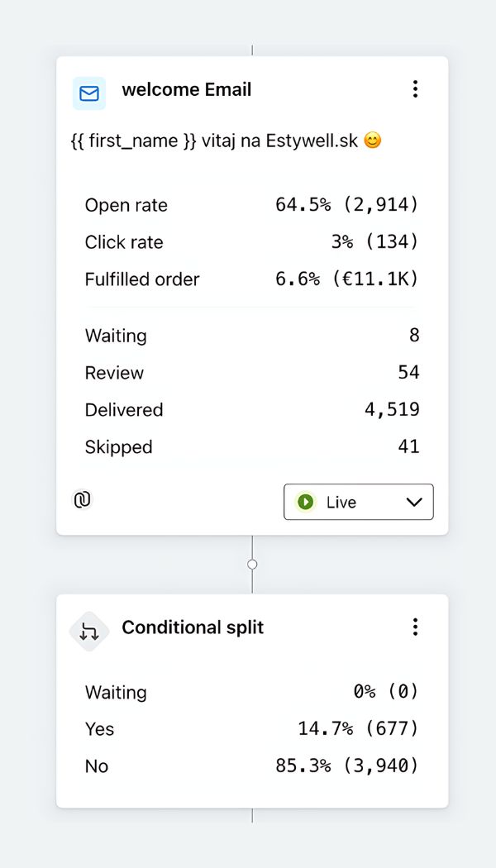Click the Yes branch 14.7% value
Viewport: 496px width, 868px height.
coord(358,729)
